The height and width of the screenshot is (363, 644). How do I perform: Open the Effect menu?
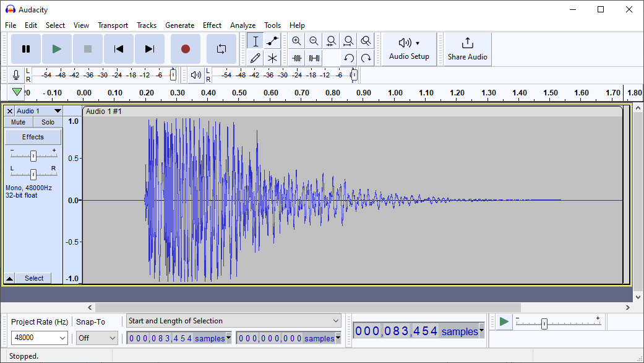[x=212, y=25]
